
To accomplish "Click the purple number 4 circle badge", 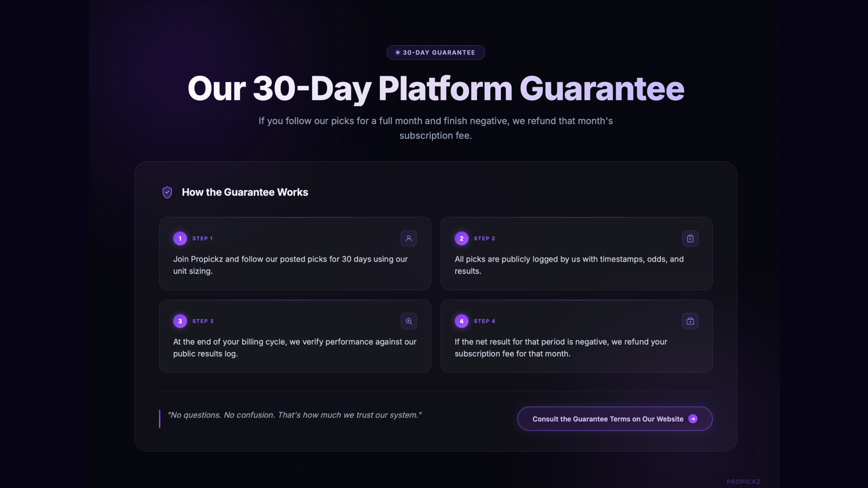I will click(461, 321).
